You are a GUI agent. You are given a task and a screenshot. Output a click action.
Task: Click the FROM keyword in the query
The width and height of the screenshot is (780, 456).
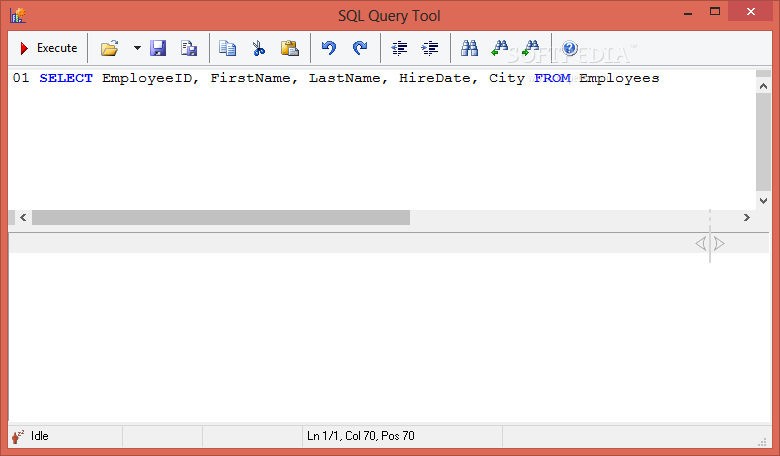pyautogui.click(x=553, y=79)
